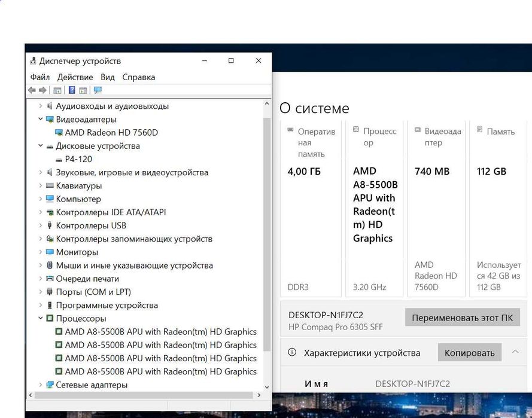Open the Файл menu
Viewport: 532px width, 418px height.
click(x=40, y=77)
